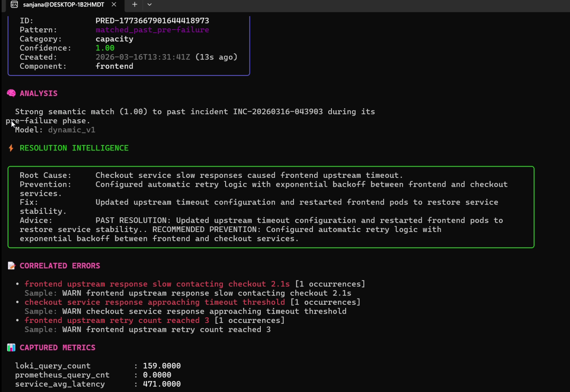Screen dimensions: 570x392
Task: Click the Prevention label
Action: pyautogui.click(x=45, y=184)
